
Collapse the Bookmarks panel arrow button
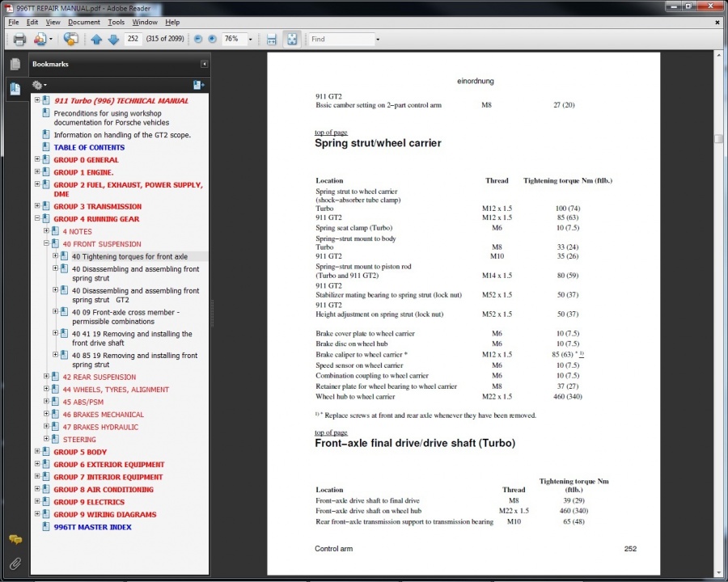(x=204, y=64)
